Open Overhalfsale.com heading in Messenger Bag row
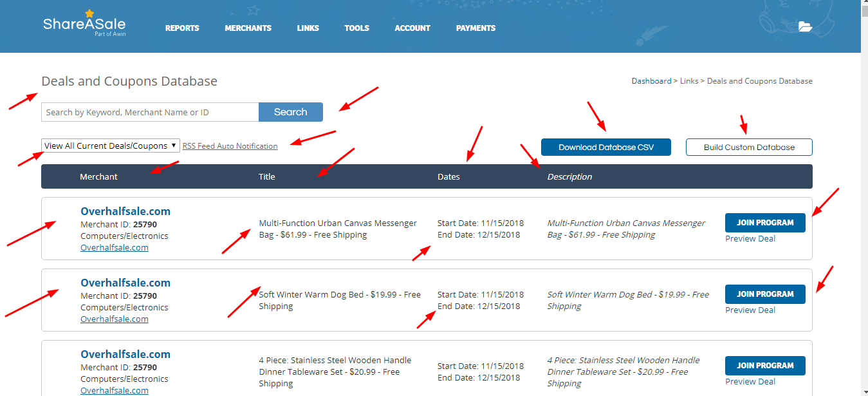Image resolution: width=868 pixels, height=396 pixels. point(125,211)
